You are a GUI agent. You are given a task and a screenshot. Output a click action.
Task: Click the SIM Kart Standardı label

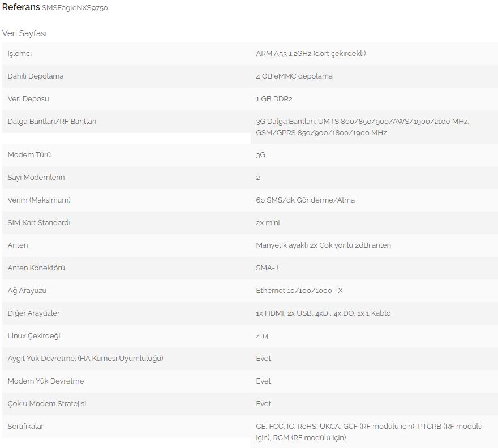coord(39,223)
